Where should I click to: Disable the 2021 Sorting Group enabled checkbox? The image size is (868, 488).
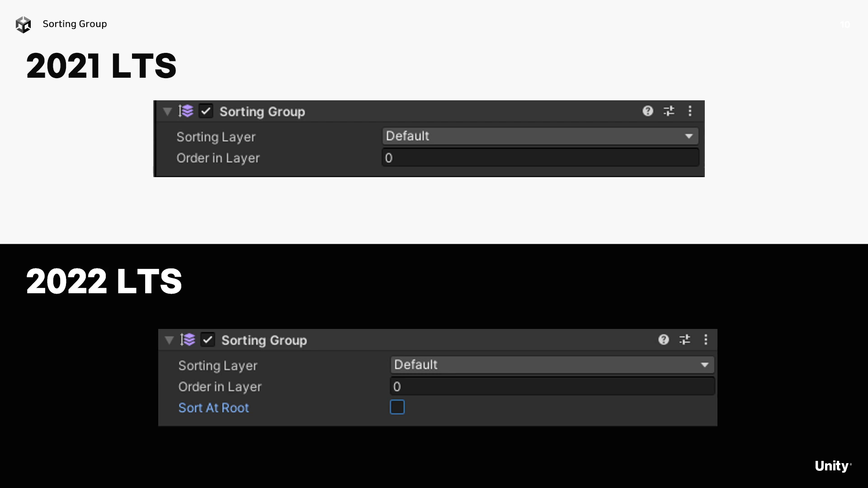(x=206, y=111)
